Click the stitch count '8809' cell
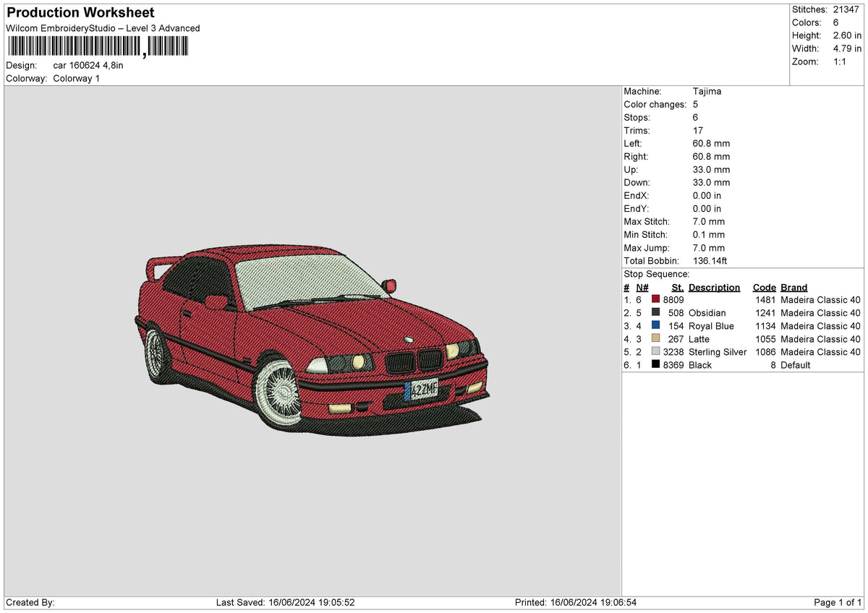 (673, 300)
